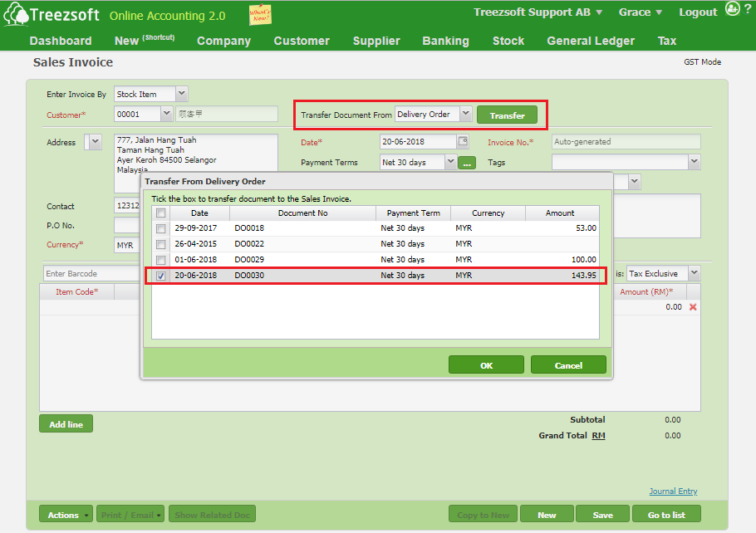Expand the Enter Invoice By dropdown
This screenshot has height=533, width=756.
(x=182, y=94)
